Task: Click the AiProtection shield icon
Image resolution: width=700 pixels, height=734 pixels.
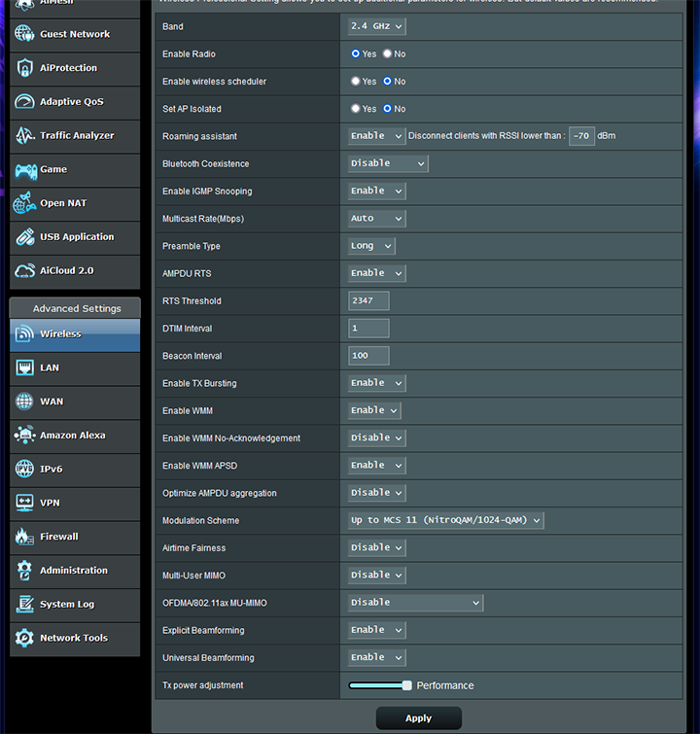Action: tap(24, 68)
